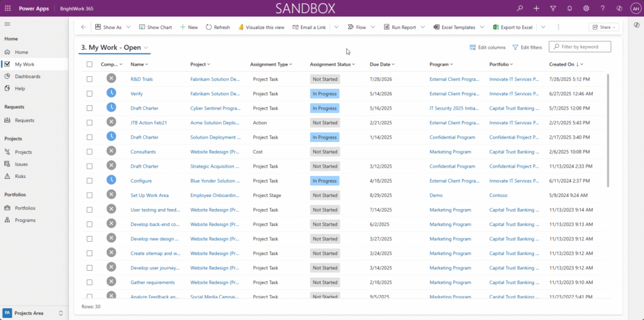This screenshot has width=644, height=320.
Task: Check the box for R&D Trials row
Action: [x=89, y=79]
